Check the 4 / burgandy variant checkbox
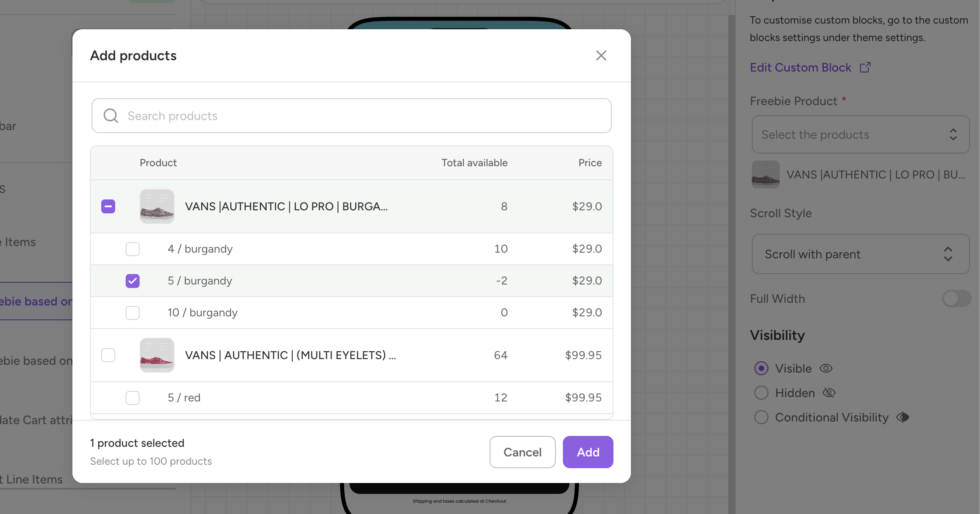Screen dimensions: 980x514 pos(133,249)
